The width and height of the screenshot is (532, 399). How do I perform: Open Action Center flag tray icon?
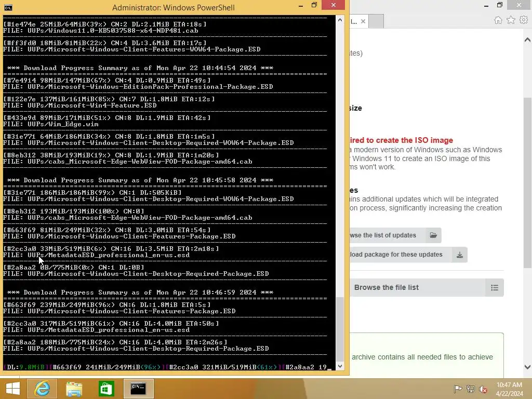[458, 389]
